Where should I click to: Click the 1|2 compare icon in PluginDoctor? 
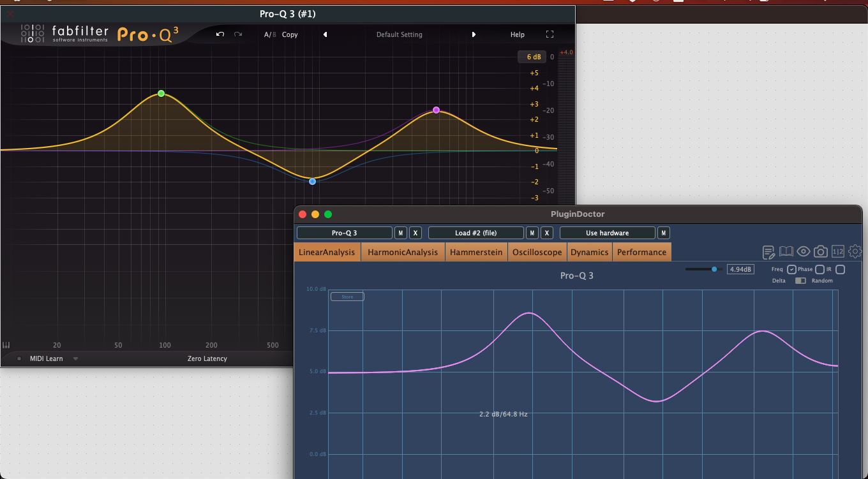(x=838, y=252)
